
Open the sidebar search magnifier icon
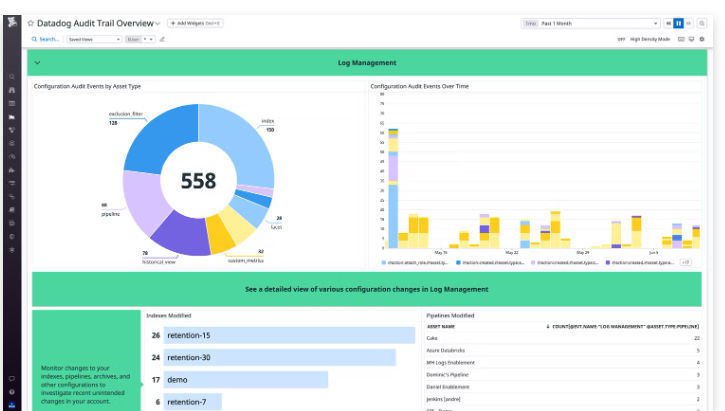point(12,77)
